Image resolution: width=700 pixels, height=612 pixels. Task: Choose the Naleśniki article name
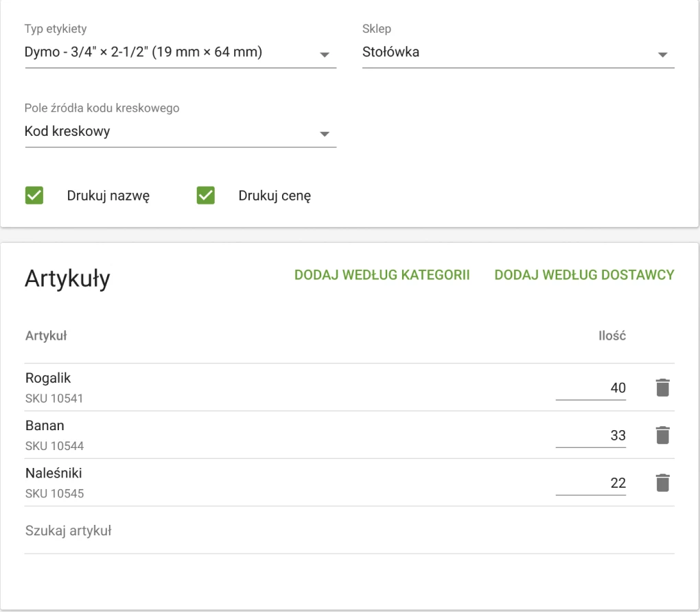pos(54,473)
